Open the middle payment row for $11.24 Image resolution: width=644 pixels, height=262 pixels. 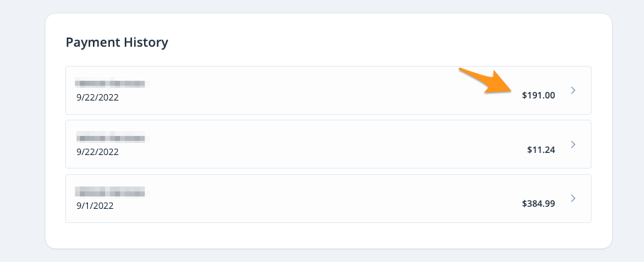coord(328,144)
